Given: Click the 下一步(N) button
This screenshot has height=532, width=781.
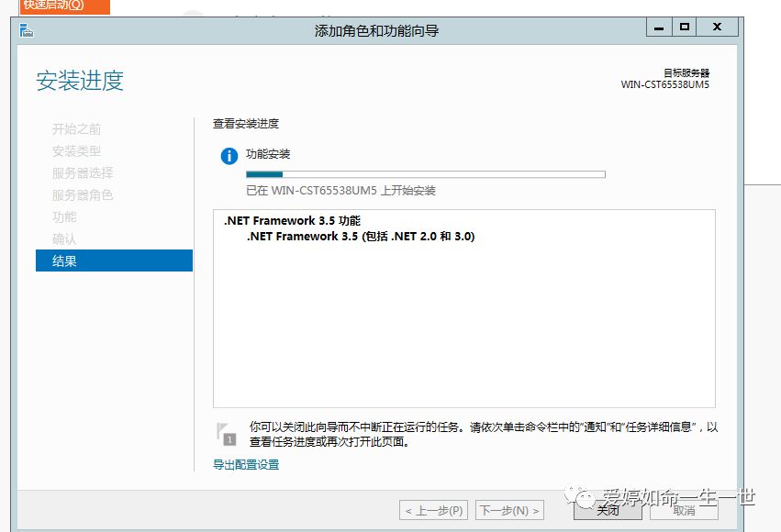Looking at the screenshot, I should (509, 510).
